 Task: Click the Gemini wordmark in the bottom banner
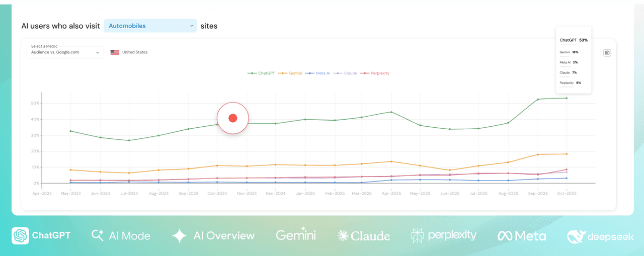pyautogui.click(x=296, y=235)
